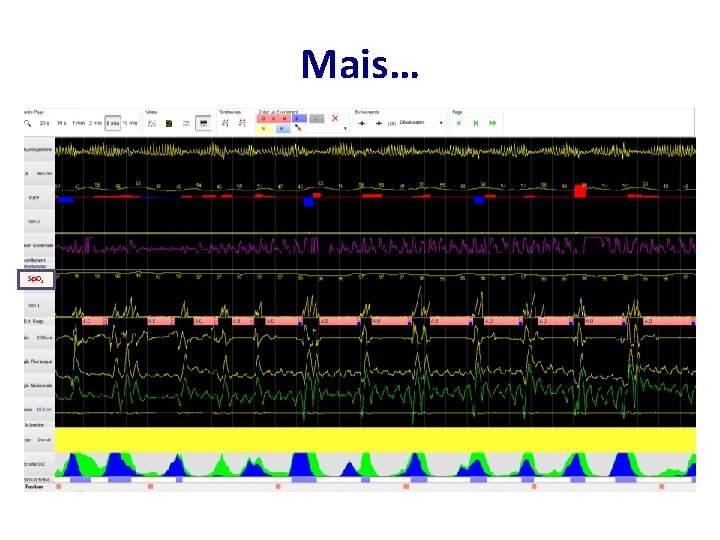The image size is (720, 540).
Task: Select the Suprasternal sensor channel label
Action: (x=39, y=245)
